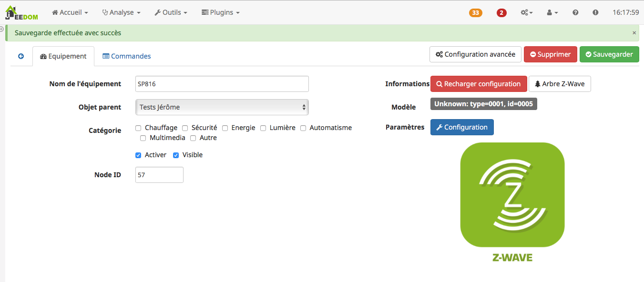Switch to the Commandes tab

(x=127, y=56)
